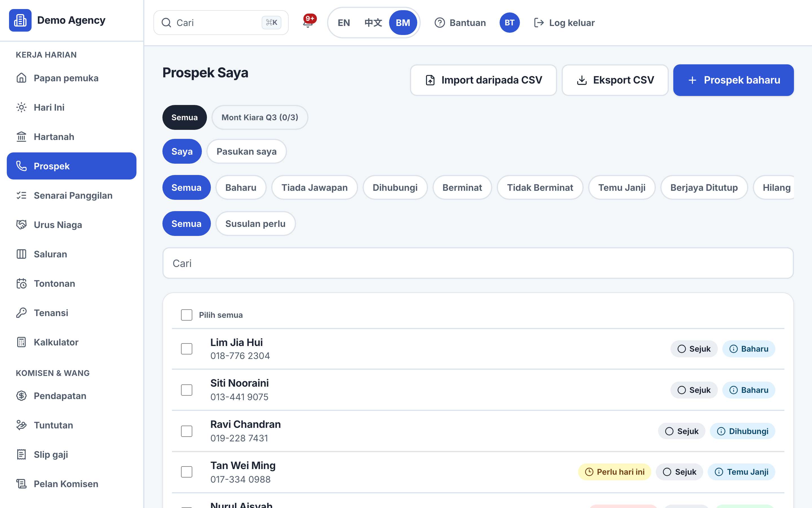Switch language to EN

coord(344,23)
